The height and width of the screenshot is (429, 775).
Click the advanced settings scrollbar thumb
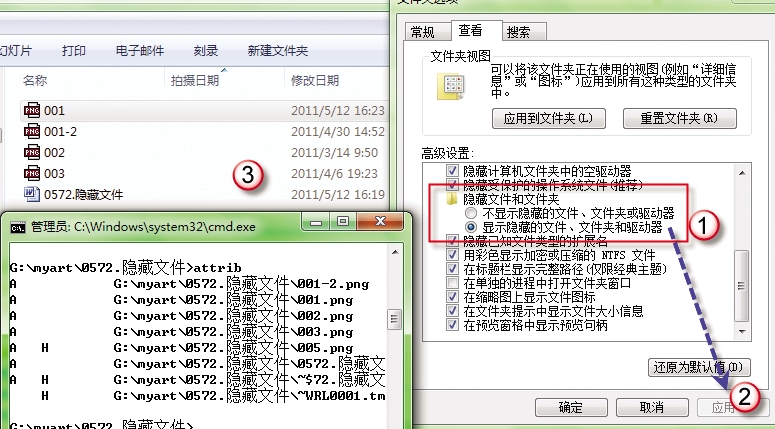742,286
